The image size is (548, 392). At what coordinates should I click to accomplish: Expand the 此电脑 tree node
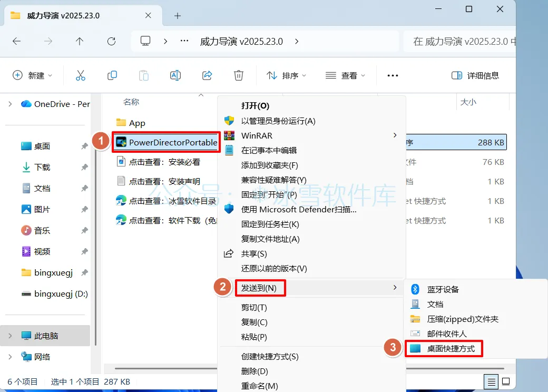tap(10, 336)
